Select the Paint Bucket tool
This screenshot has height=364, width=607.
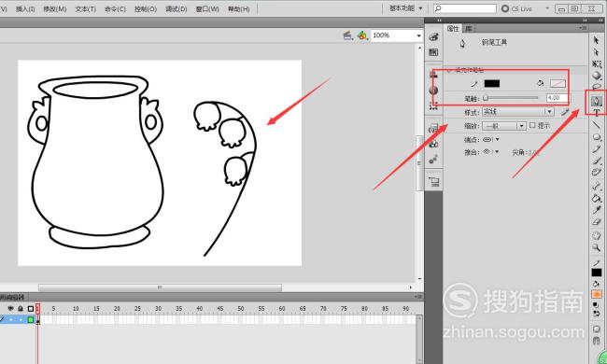[597, 199]
